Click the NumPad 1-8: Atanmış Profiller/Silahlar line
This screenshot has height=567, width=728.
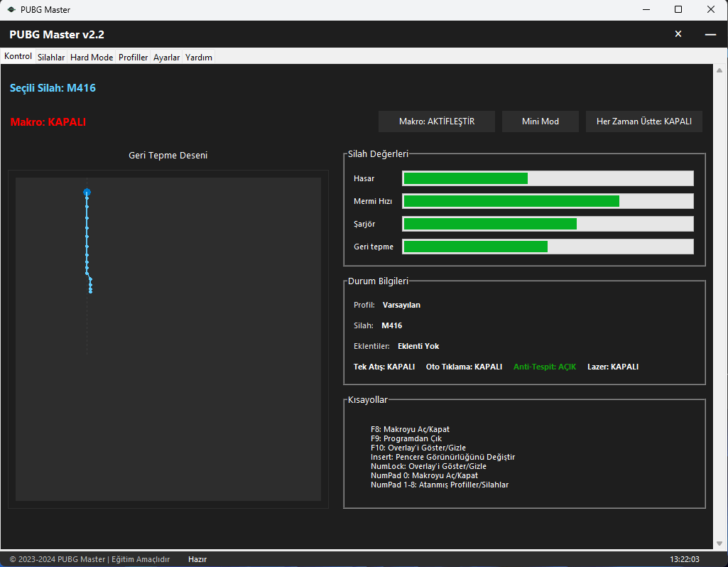point(440,485)
